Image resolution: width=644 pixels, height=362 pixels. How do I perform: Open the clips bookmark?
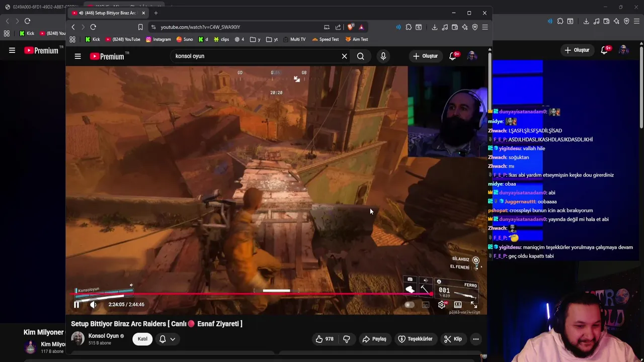221,39
